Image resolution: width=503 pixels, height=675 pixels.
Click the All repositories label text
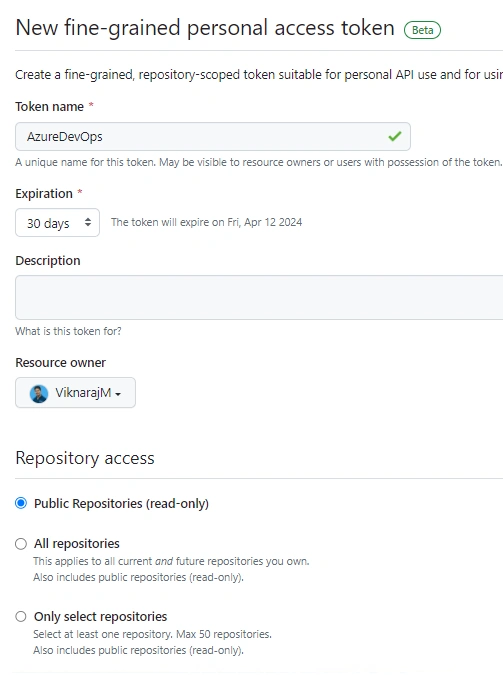point(77,544)
